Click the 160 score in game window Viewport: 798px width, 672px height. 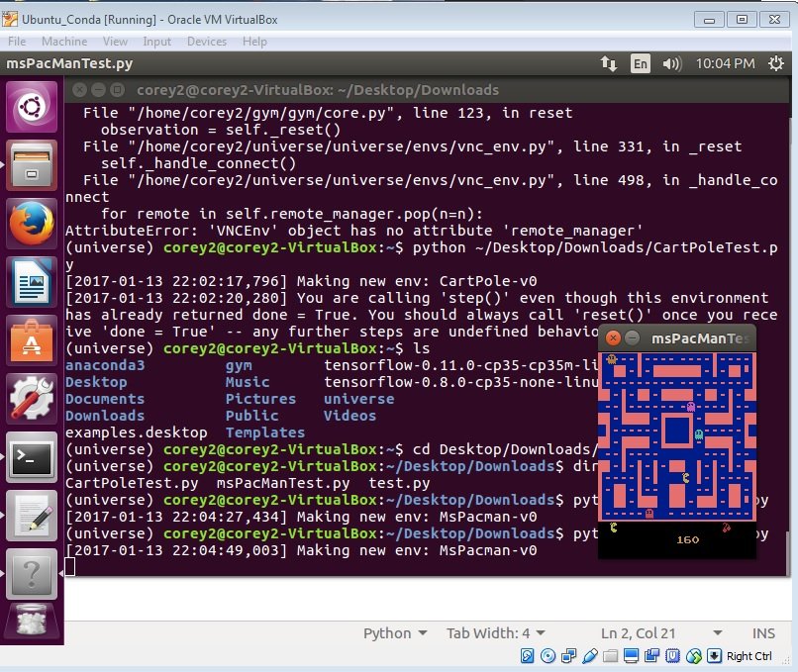click(687, 539)
